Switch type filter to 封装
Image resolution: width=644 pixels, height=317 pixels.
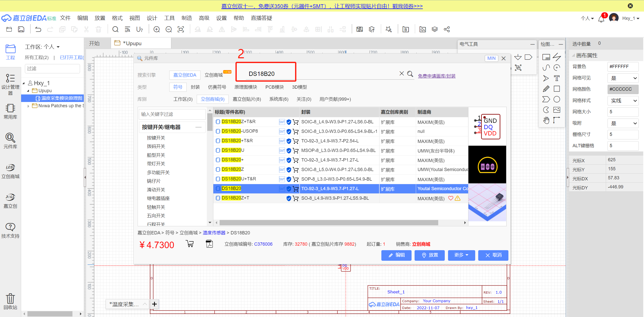click(195, 87)
